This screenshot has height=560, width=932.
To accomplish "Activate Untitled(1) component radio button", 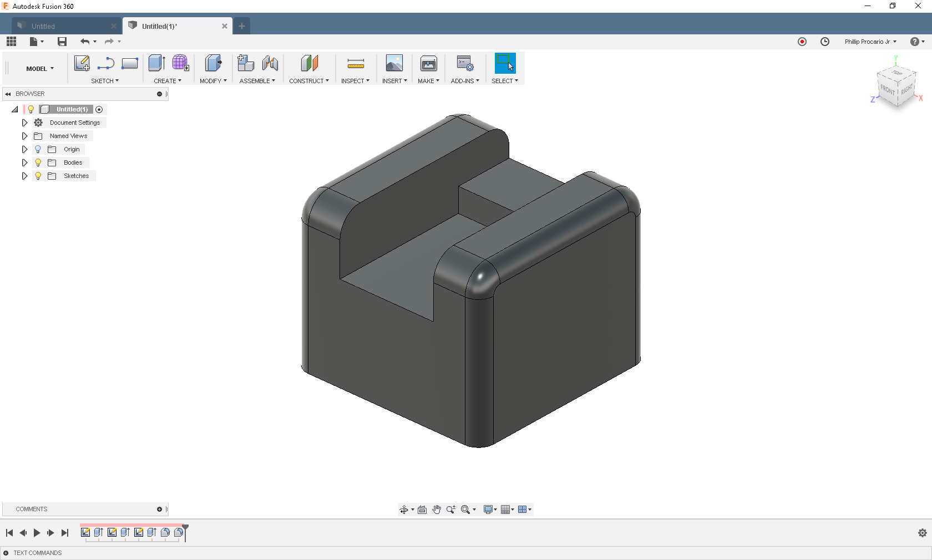I will tap(99, 109).
